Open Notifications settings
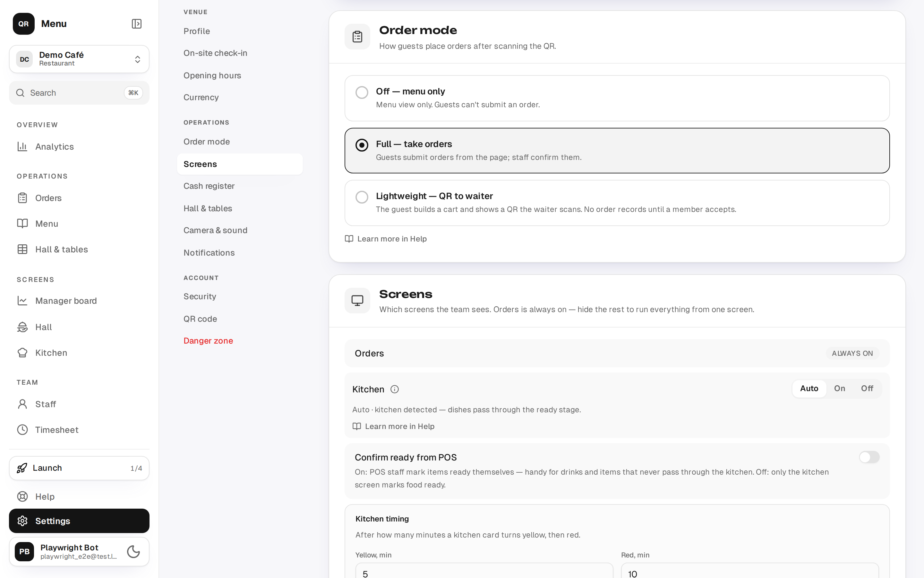 [240, 253]
